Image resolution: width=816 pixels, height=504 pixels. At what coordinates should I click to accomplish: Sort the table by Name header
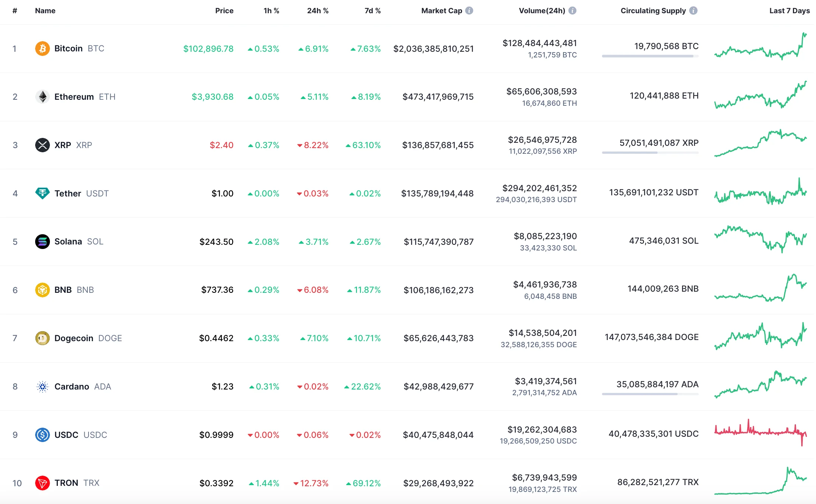45,11
